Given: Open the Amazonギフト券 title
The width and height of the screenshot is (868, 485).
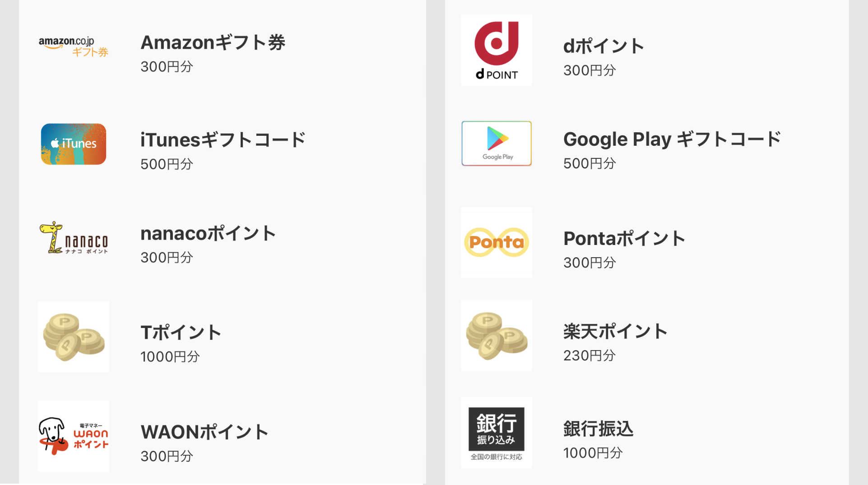Looking at the screenshot, I should [213, 42].
